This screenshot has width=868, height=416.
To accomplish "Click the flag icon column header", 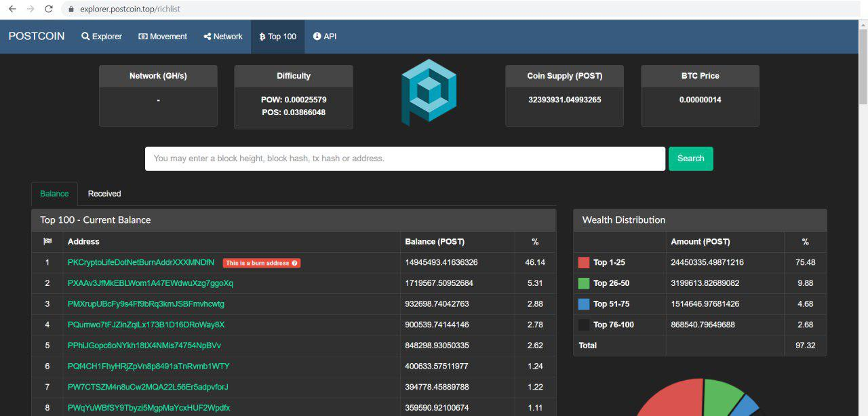I will pyautogui.click(x=47, y=242).
